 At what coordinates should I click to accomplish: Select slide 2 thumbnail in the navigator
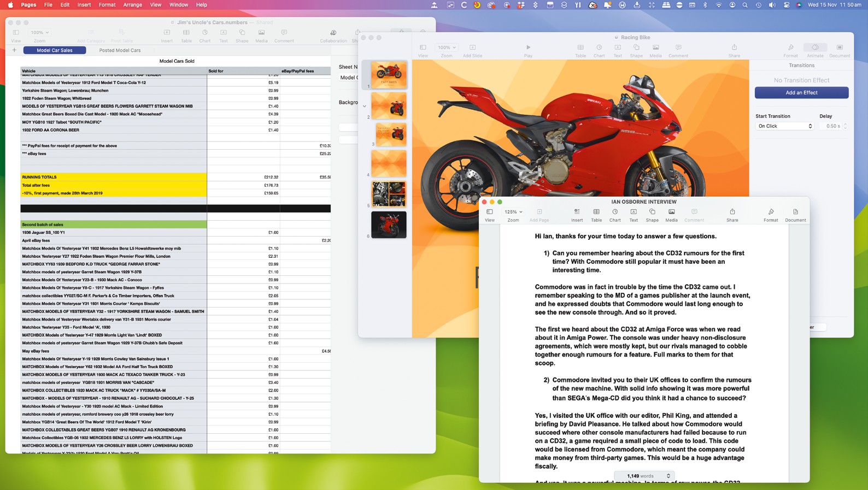[389, 105]
